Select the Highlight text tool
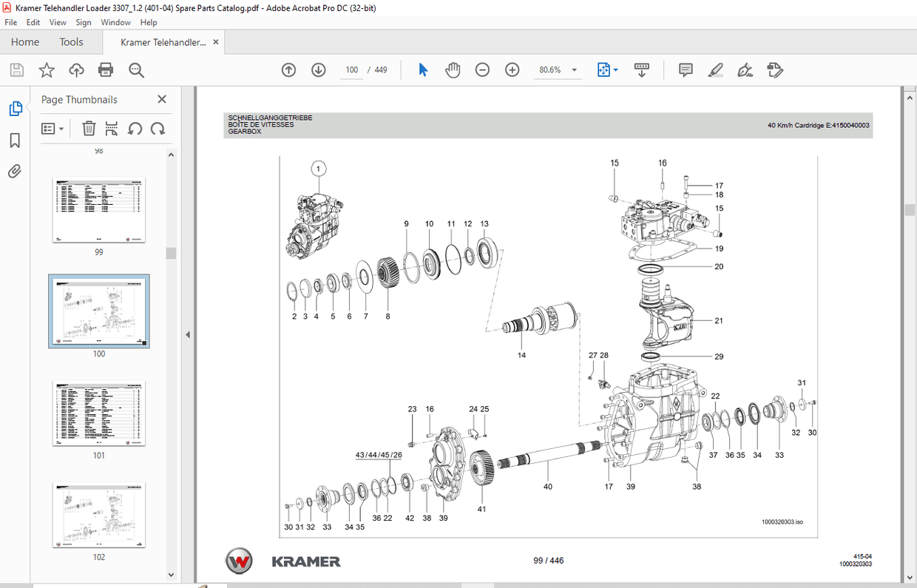The image size is (917, 588). point(715,70)
